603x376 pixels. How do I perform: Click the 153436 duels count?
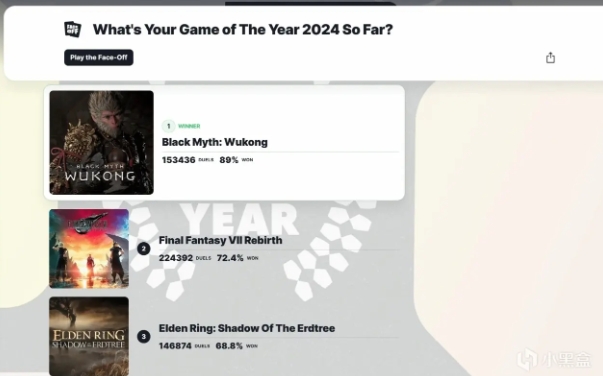[x=178, y=160]
